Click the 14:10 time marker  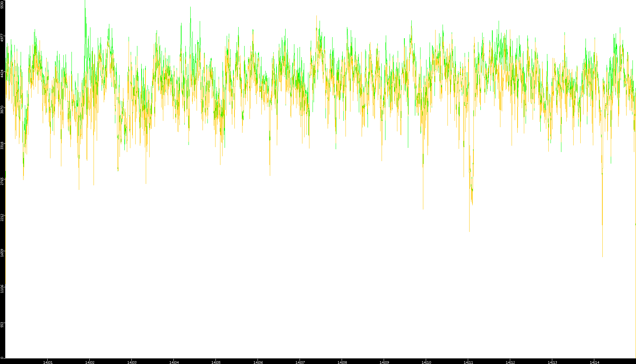[x=426, y=362]
